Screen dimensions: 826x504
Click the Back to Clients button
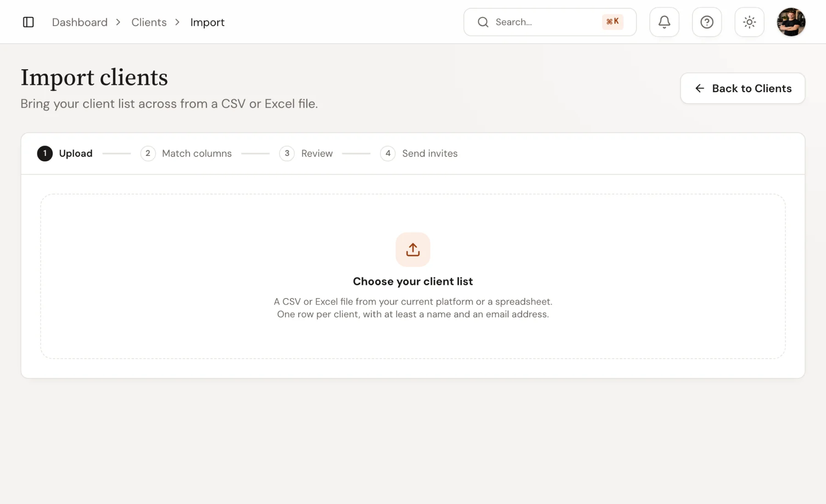(x=742, y=88)
